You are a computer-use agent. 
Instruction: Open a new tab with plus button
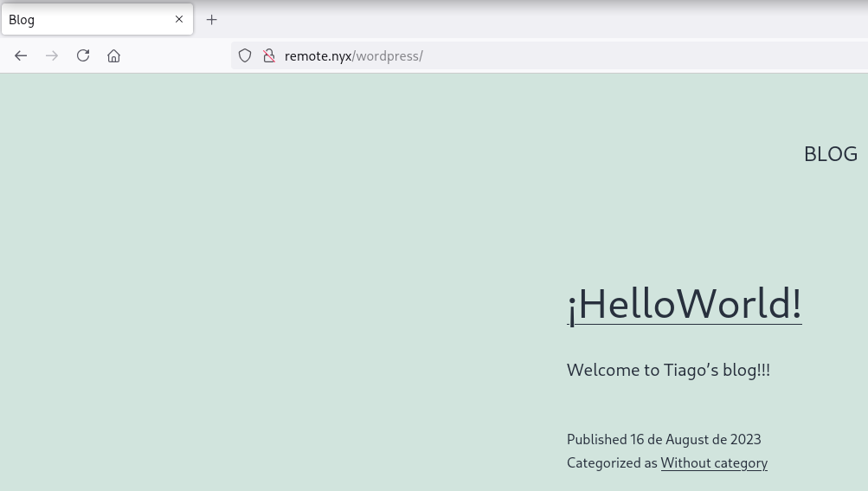click(212, 19)
